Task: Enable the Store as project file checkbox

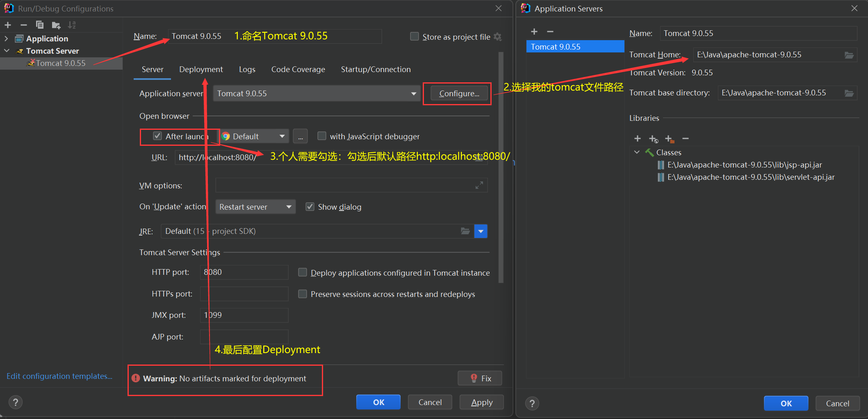Action: point(414,36)
